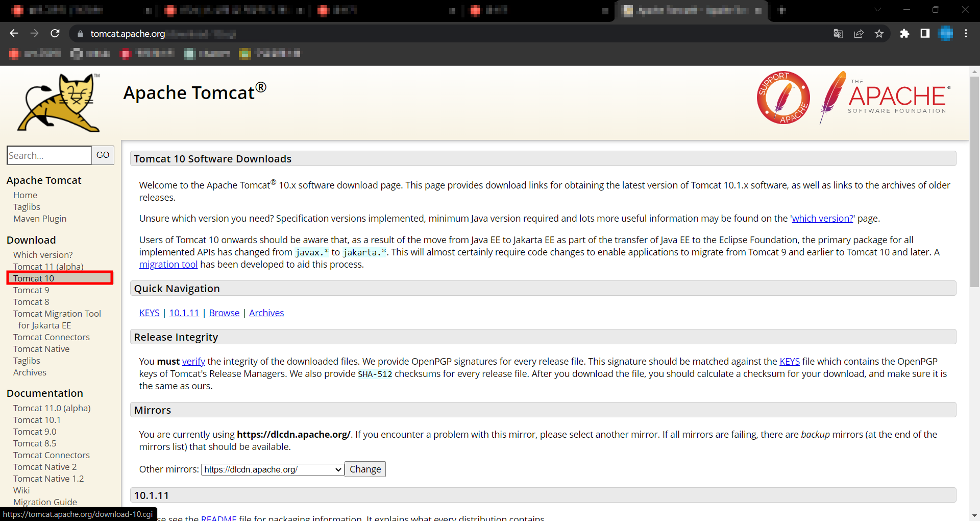
Task: Click the tab search chevron
Action: click(877, 10)
